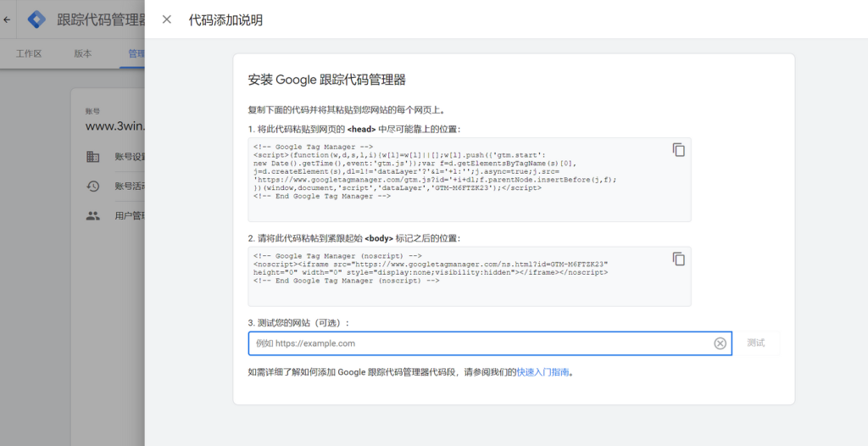Image resolution: width=868 pixels, height=446 pixels.
Task: Click the 跟踪代码管理器 app title
Action: tap(102, 20)
